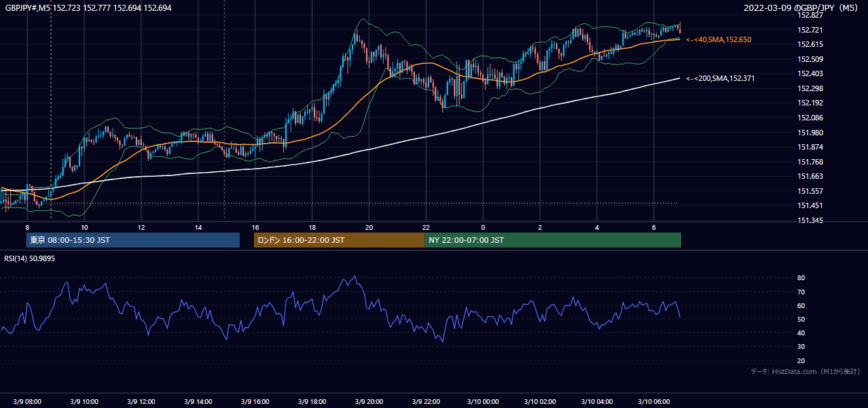
Task: Click price level 152.086 on the axis
Action: click(x=810, y=118)
